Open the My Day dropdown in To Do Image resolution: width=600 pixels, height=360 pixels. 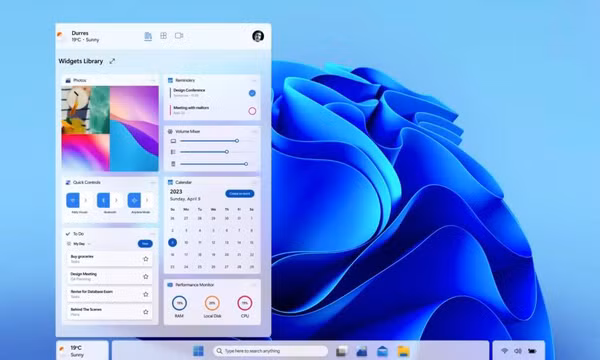click(x=89, y=244)
